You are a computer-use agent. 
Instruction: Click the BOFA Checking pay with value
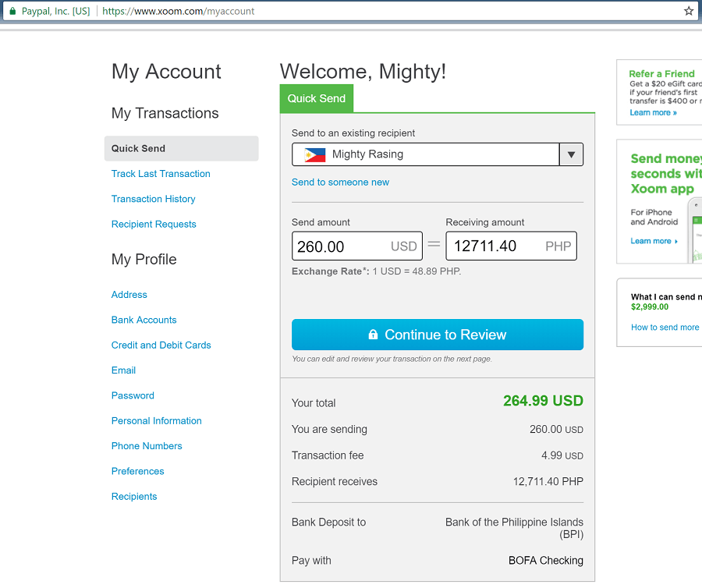click(x=546, y=561)
